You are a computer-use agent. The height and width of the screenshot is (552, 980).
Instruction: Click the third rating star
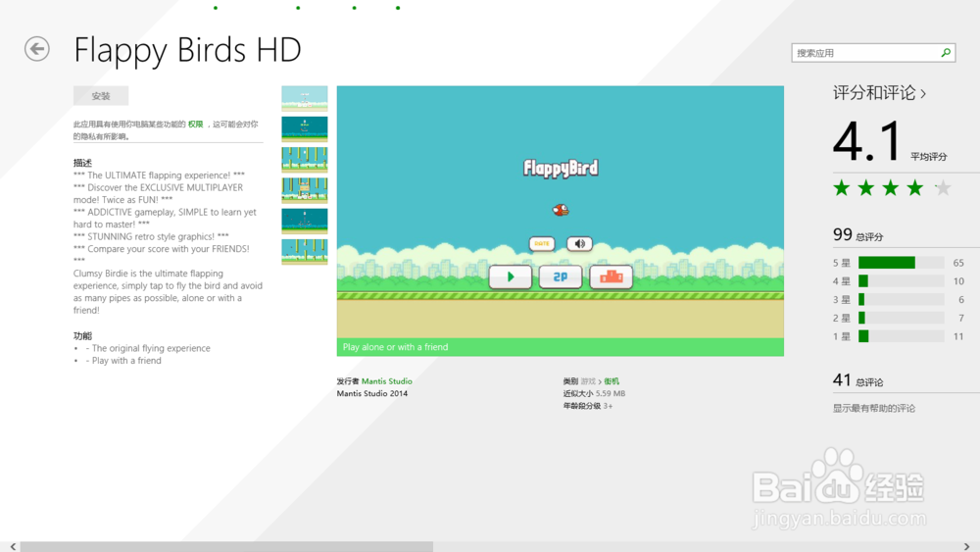891,187
